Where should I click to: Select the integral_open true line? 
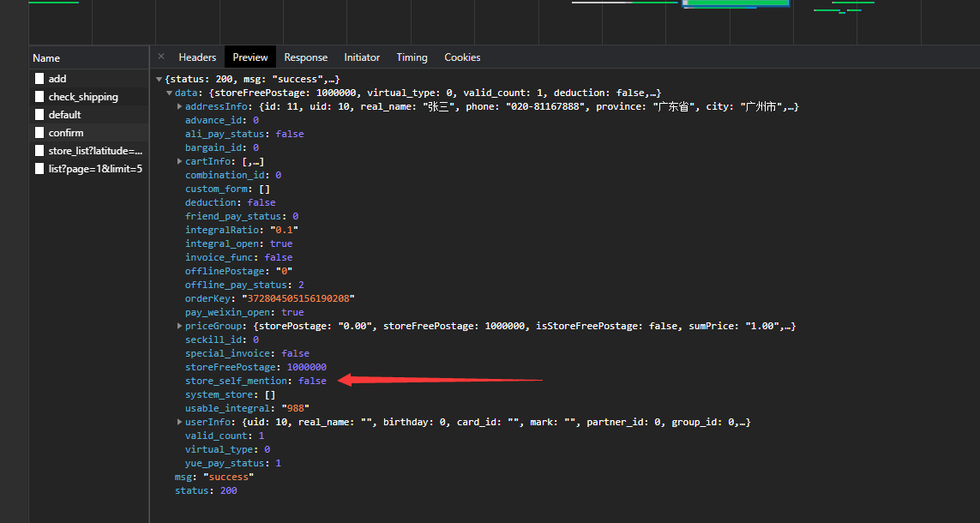click(238, 244)
